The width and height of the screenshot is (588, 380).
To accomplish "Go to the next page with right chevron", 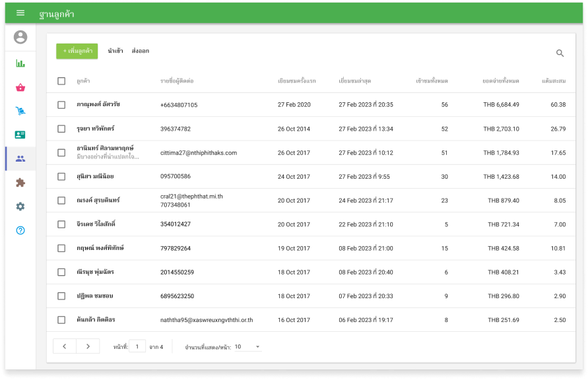I will tap(88, 346).
